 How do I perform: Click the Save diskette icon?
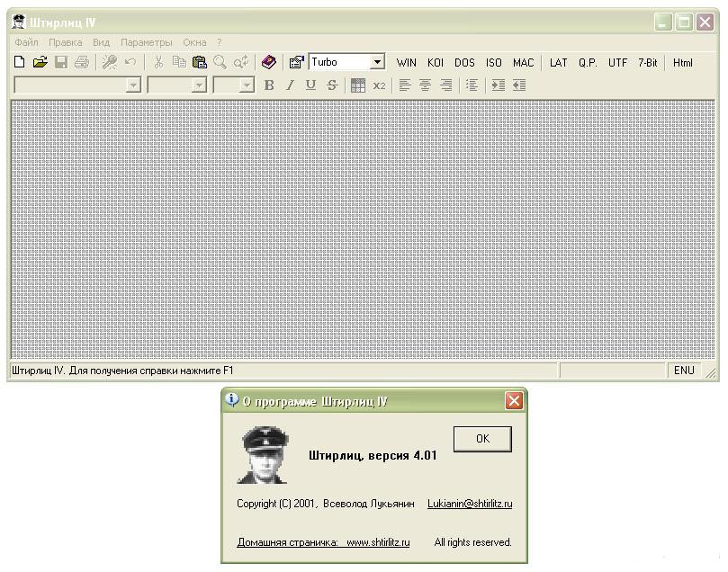[61, 62]
